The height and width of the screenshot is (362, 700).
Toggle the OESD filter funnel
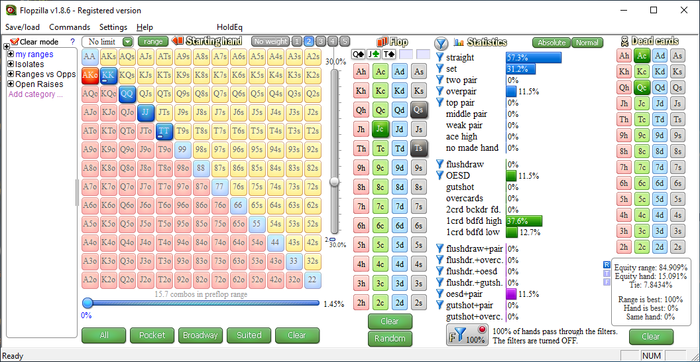pyautogui.click(x=440, y=175)
